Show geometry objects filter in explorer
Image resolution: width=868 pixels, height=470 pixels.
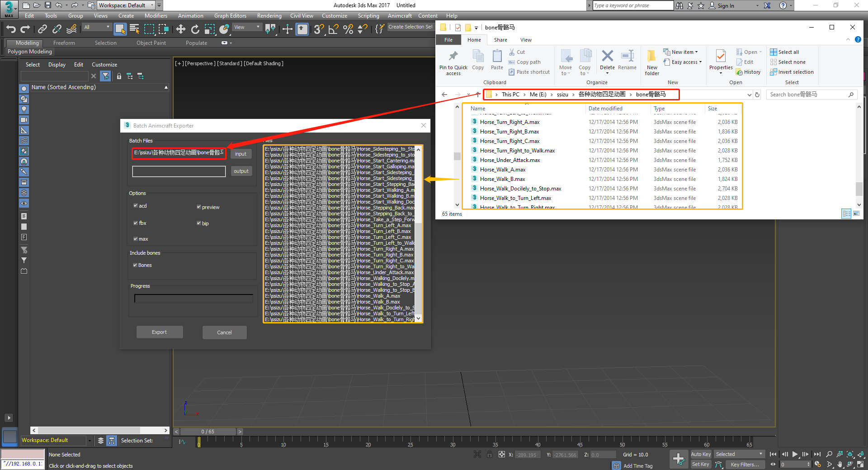(x=24, y=88)
